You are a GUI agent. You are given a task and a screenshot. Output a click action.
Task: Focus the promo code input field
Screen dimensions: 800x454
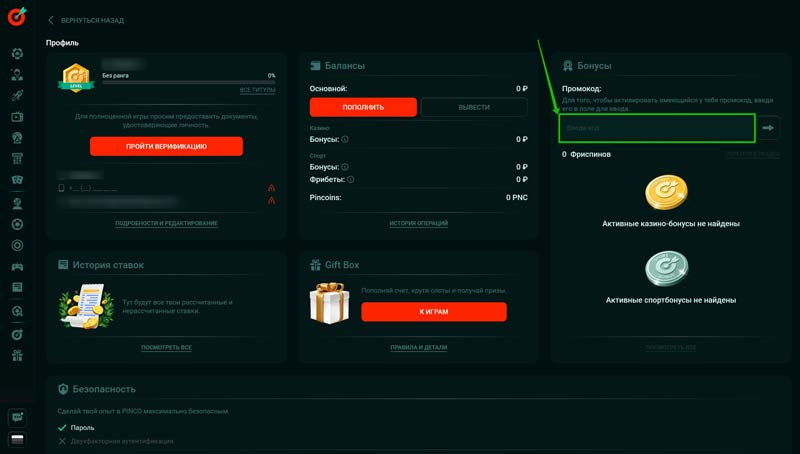[657, 129]
